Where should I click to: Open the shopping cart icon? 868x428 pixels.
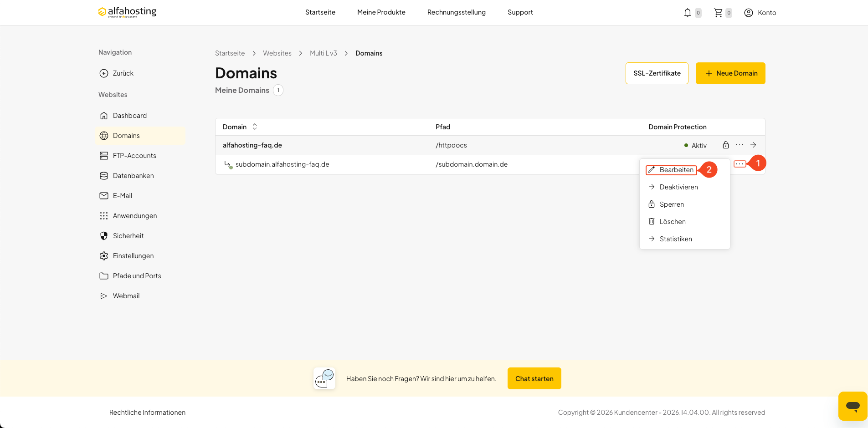(718, 13)
